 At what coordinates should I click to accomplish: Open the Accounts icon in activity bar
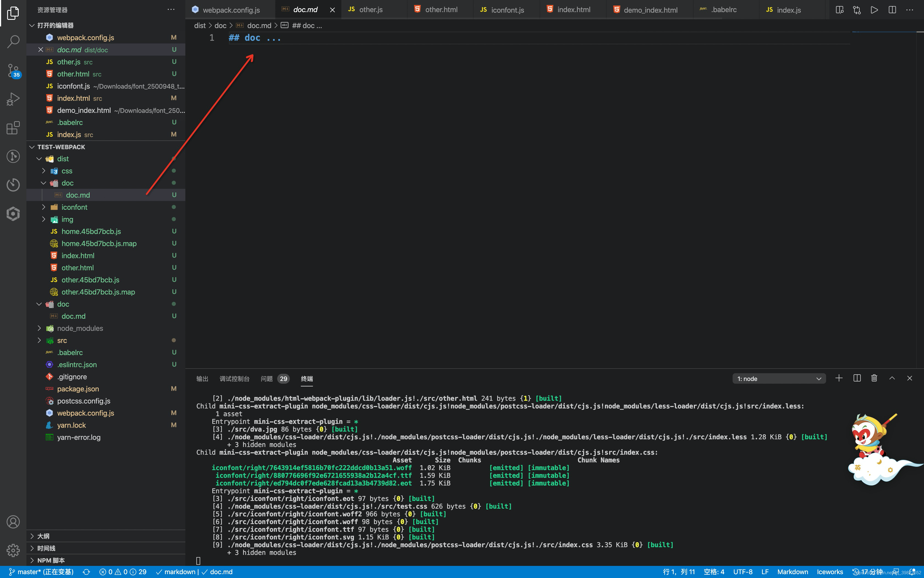click(13, 522)
